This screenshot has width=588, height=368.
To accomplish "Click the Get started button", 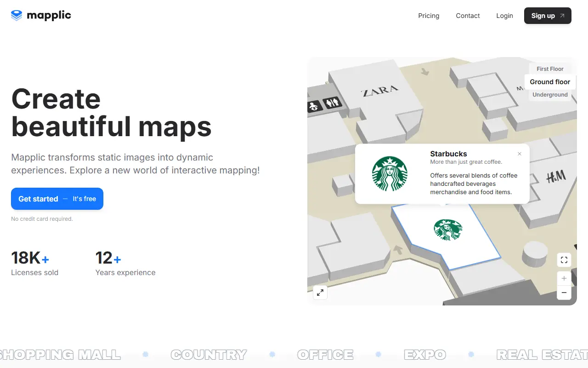I will [x=57, y=199].
